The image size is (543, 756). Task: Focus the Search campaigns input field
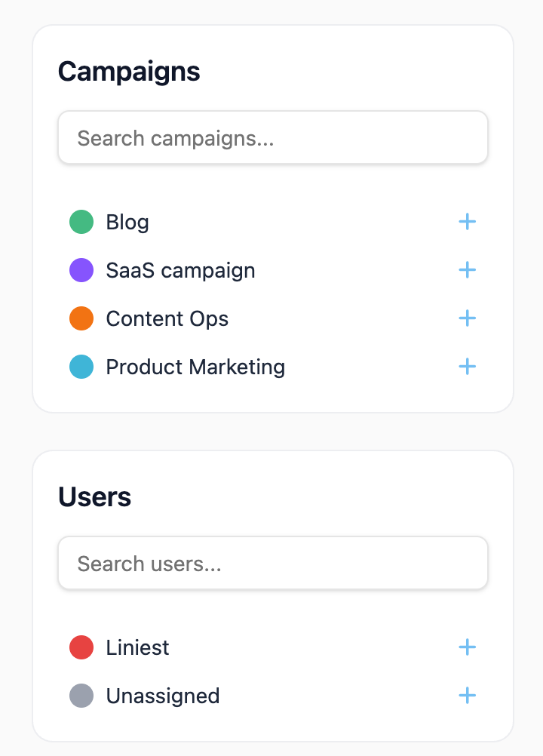273,138
